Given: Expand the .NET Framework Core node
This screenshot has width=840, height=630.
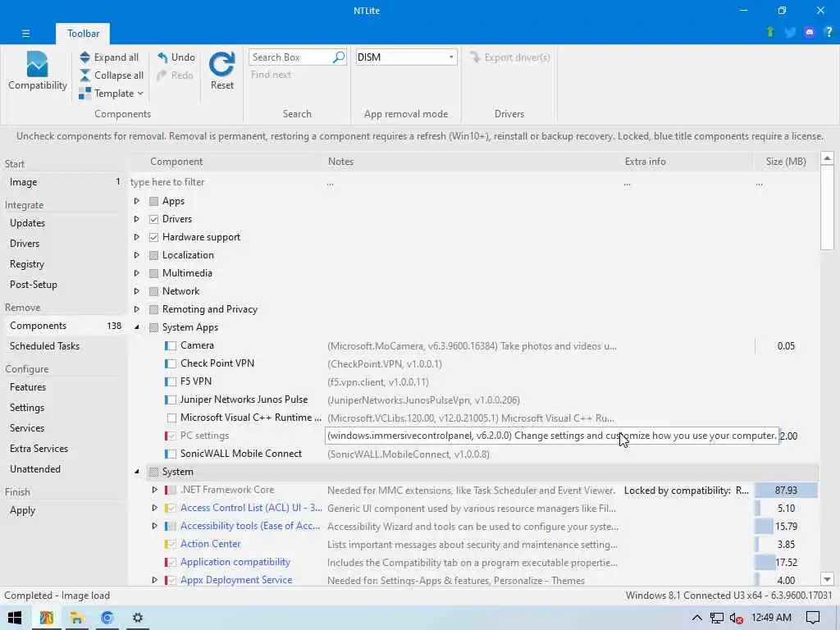Looking at the screenshot, I should click(155, 490).
